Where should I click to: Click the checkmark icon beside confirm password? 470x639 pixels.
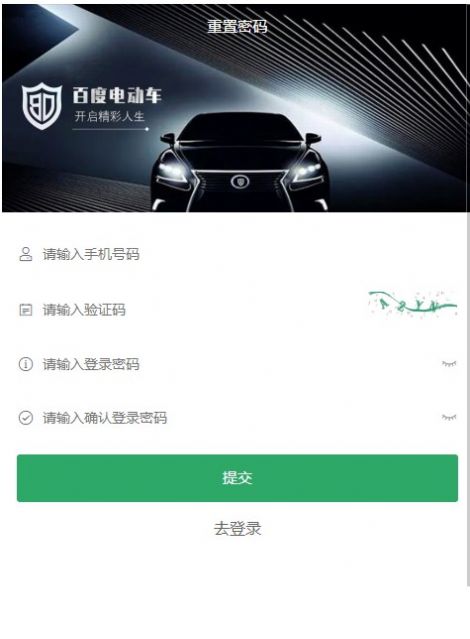[x=26, y=418]
